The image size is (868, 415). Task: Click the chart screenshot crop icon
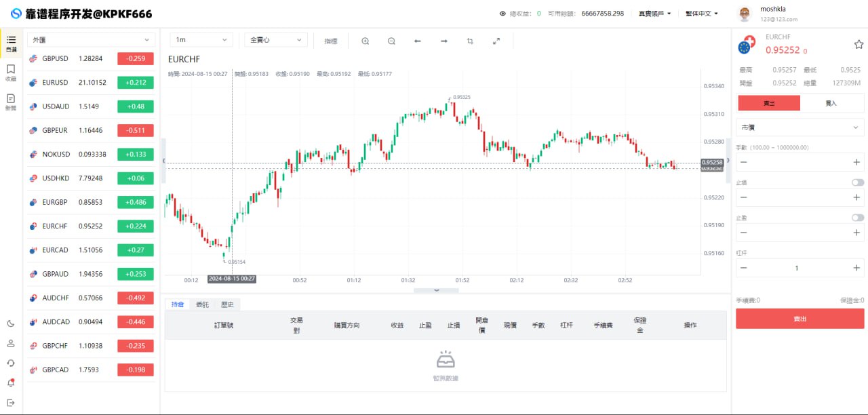coord(470,41)
